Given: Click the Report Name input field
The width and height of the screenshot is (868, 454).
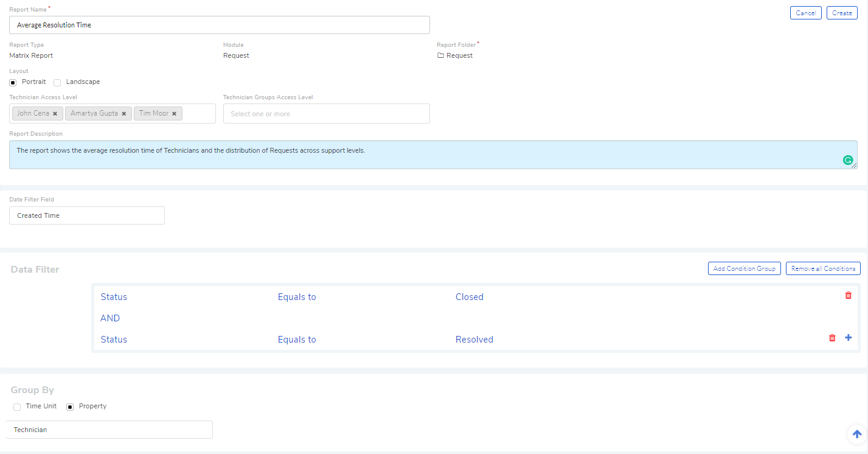Looking at the screenshot, I should 220,25.
